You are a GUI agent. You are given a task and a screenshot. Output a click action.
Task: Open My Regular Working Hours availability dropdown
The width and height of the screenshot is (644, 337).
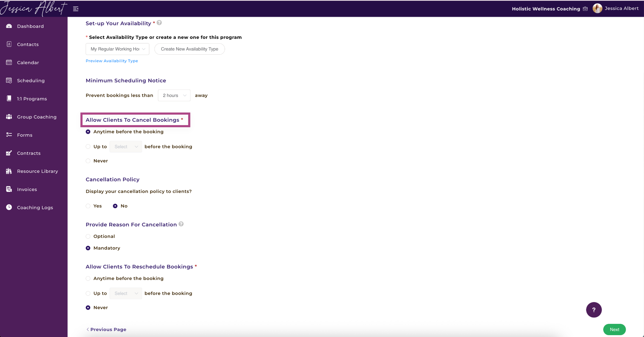(117, 49)
